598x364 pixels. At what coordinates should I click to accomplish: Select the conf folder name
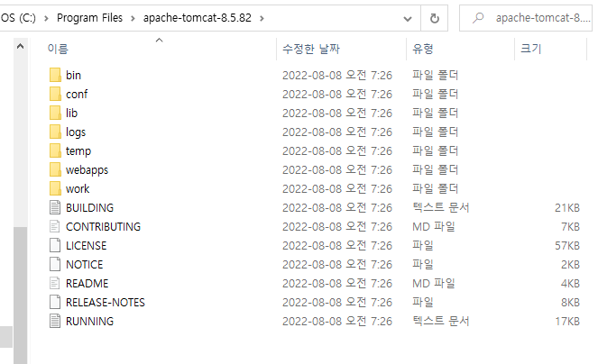click(77, 94)
